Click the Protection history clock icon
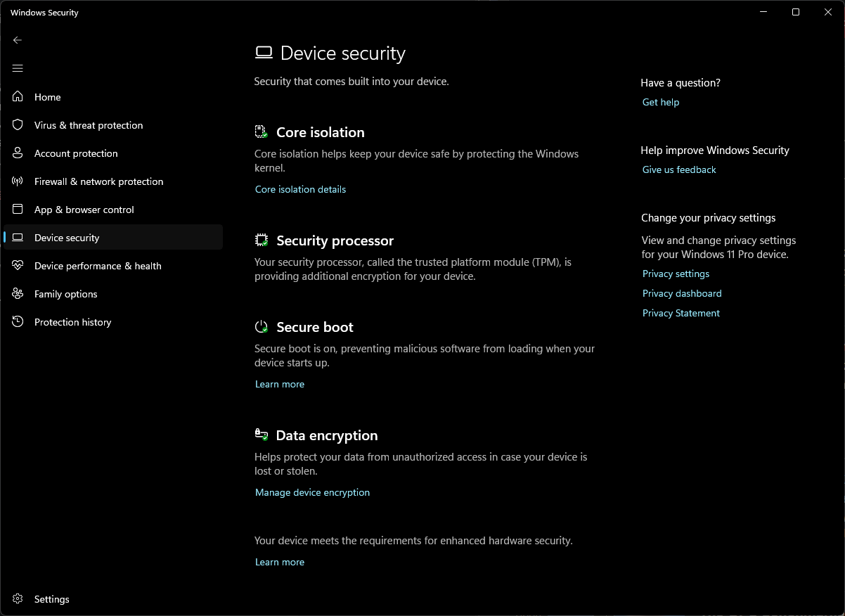 click(18, 322)
